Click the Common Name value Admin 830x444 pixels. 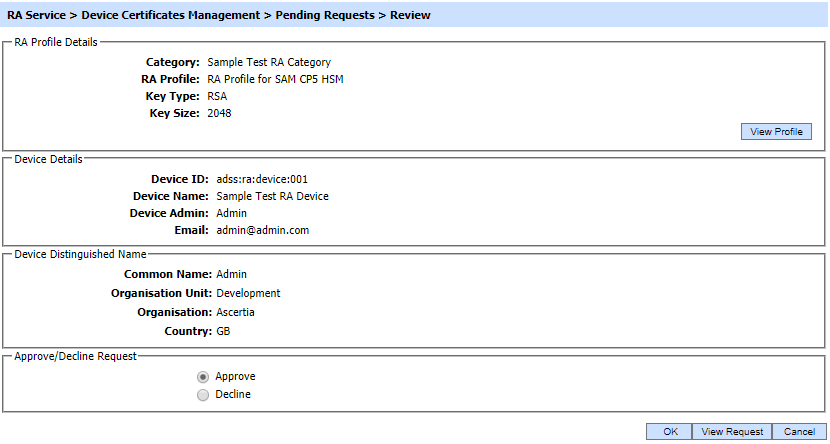click(x=231, y=274)
